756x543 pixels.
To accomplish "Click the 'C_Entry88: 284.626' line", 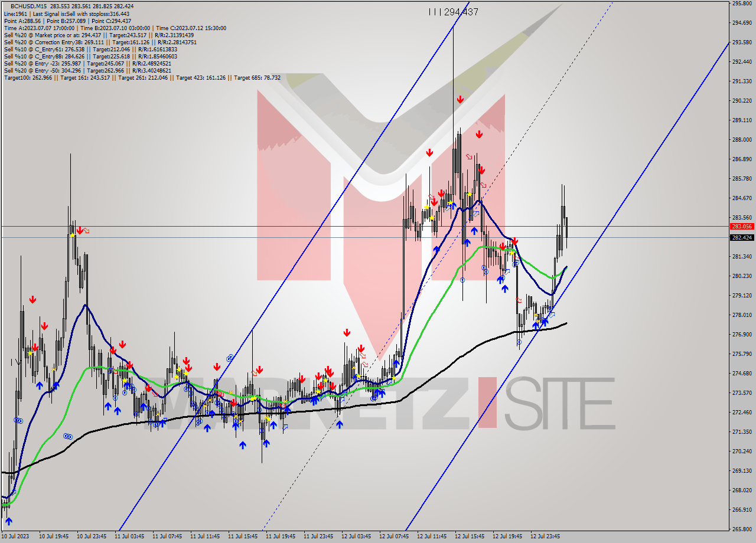I will pos(90,56).
